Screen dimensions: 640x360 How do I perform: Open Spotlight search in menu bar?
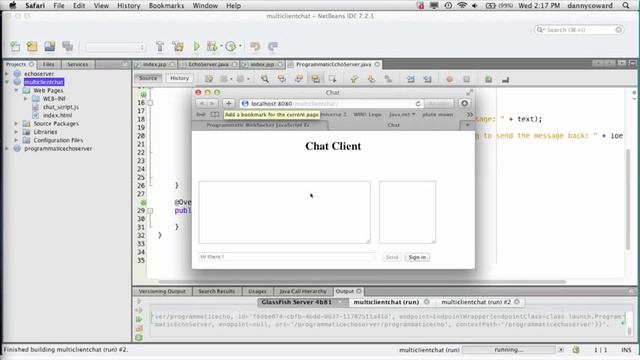626,6
